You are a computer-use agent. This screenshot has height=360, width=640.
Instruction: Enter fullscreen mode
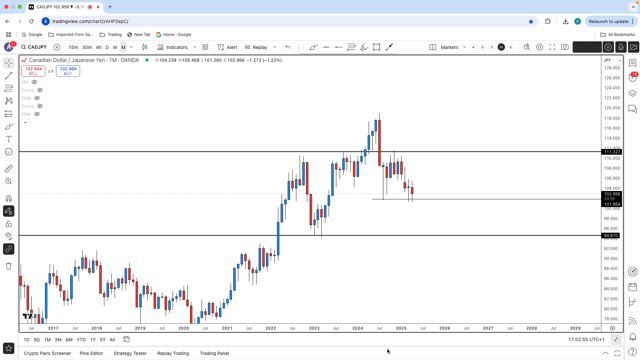coord(552,47)
